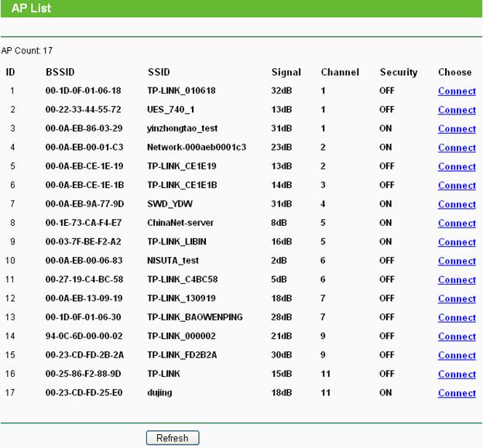Connect to TP-LINK_CE1E19
Image resolution: width=483 pixels, height=448 pixels.
click(457, 166)
